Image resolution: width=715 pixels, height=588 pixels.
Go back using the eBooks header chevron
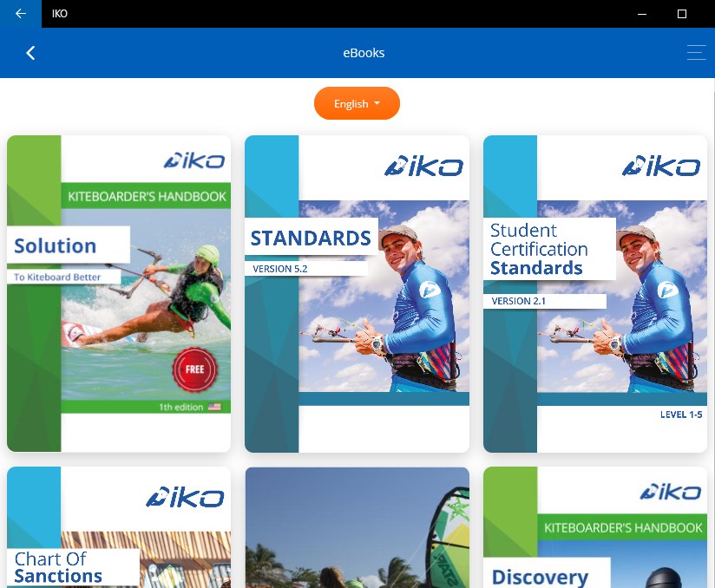click(x=30, y=53)
